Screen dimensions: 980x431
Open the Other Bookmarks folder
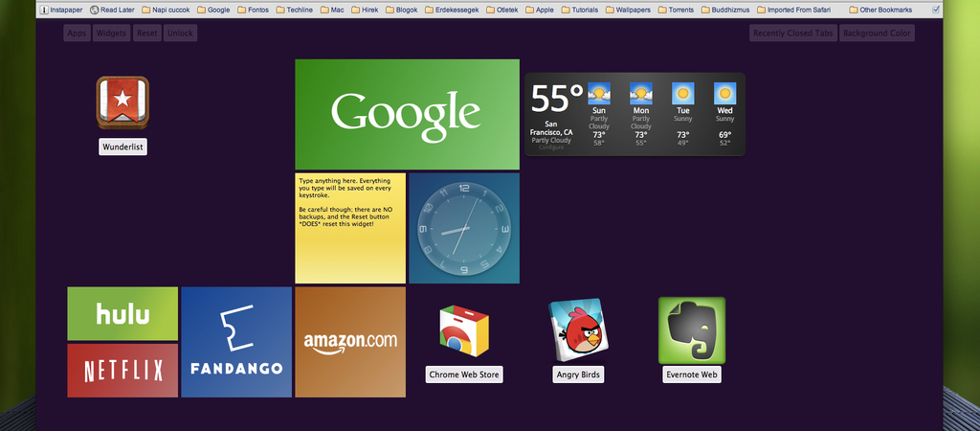pyautogui.click(x=880, y=10)
